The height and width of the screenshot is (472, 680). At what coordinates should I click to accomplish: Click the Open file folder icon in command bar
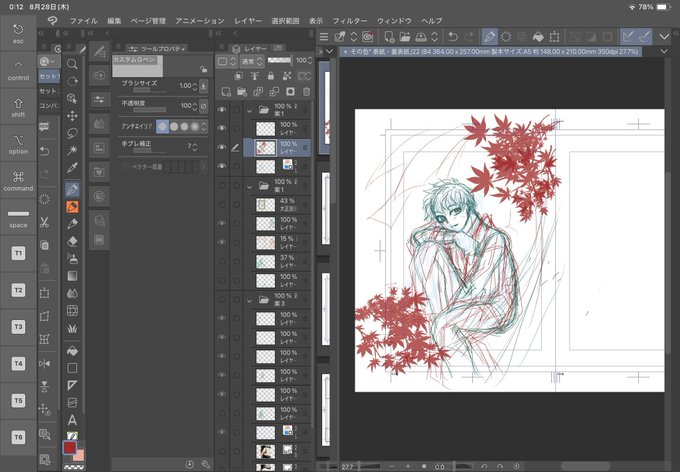click(x=405, y=37)
